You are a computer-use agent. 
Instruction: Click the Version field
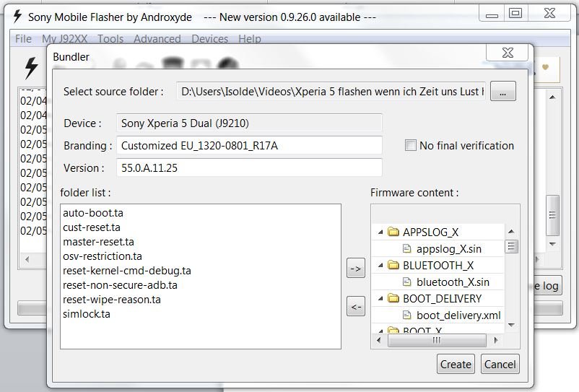coord(249,168)
